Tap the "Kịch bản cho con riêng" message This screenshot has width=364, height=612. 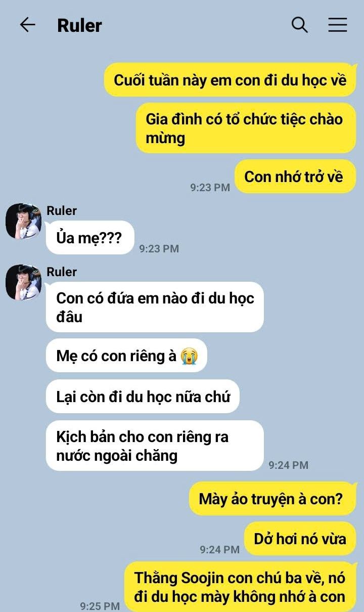tap(155, 446)
